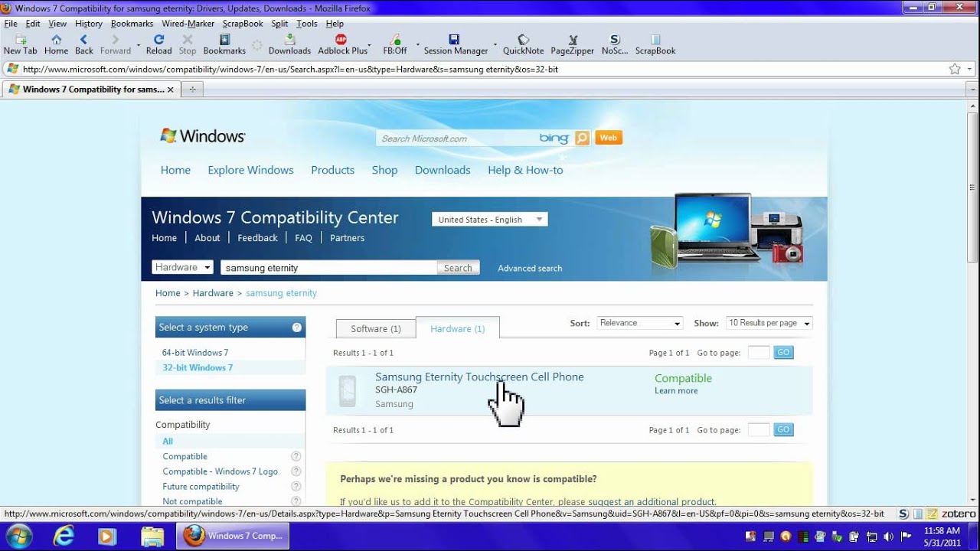Launch Internet Explorer from taskbar
The image size is (980, 551).
tap(64, 536)
